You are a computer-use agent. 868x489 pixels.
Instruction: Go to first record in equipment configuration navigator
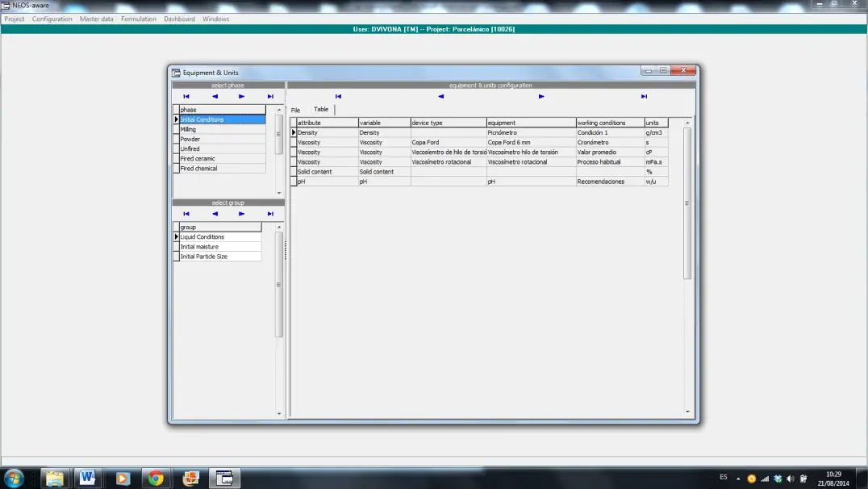point(338,97)
